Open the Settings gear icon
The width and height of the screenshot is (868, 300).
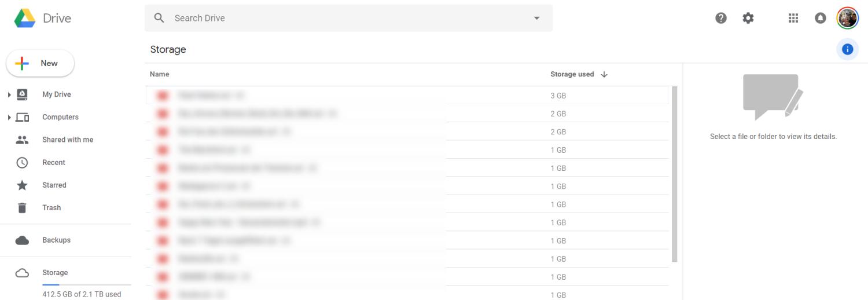(x=748, y=18)
